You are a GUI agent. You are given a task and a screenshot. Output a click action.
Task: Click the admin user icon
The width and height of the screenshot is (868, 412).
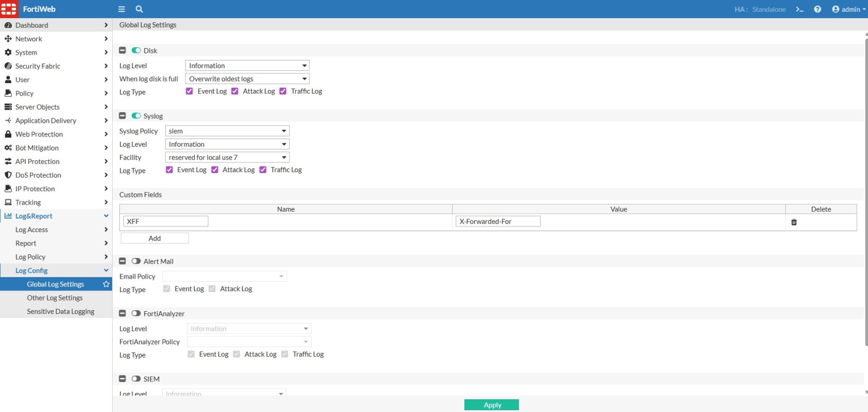[835, 9]
